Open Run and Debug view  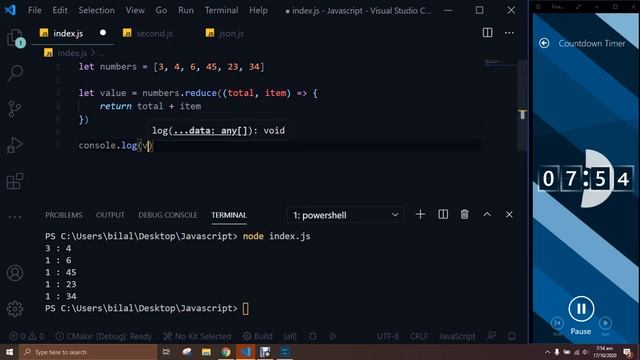pos(15,145)
